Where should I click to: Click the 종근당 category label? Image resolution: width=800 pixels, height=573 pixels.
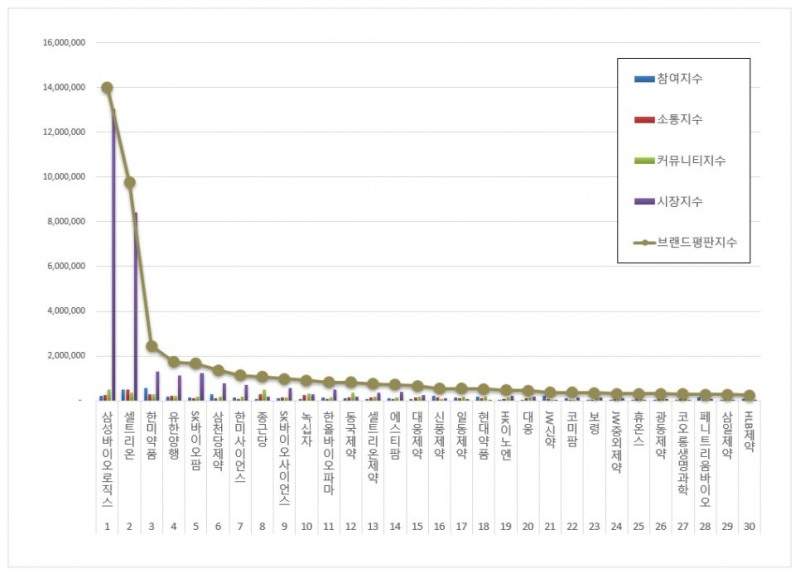[x=262, y=429]
